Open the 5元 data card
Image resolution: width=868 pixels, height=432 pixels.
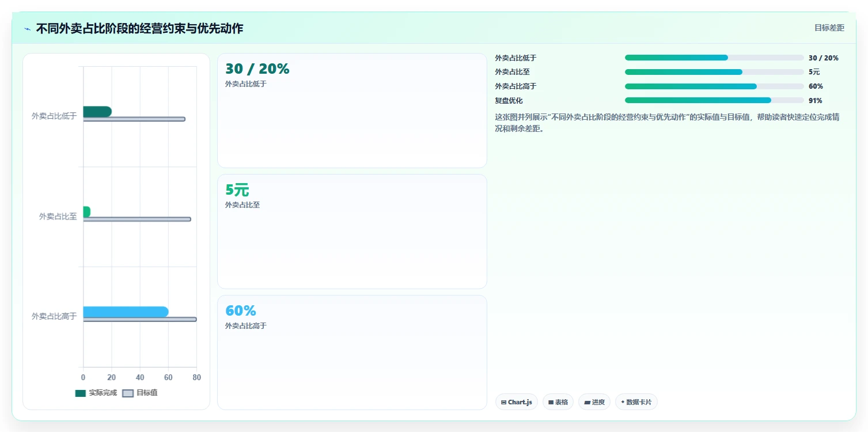click(352, 232)
